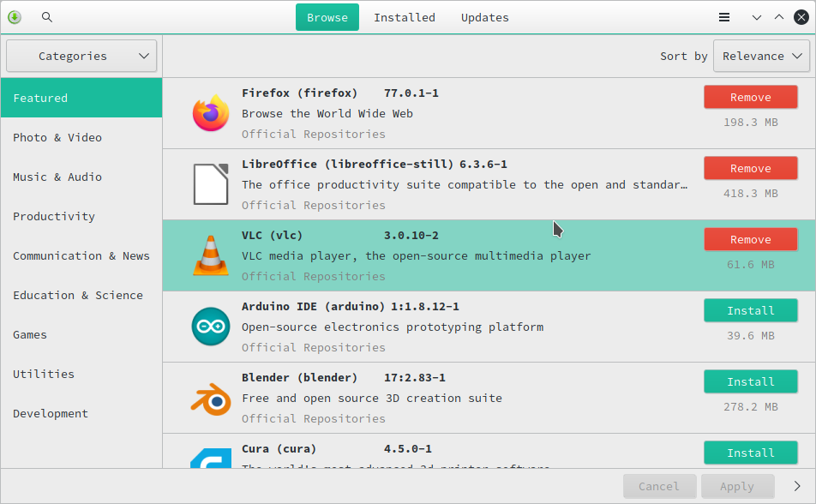
Task: Select the Photo & Video category
Action: coord(81,137)
